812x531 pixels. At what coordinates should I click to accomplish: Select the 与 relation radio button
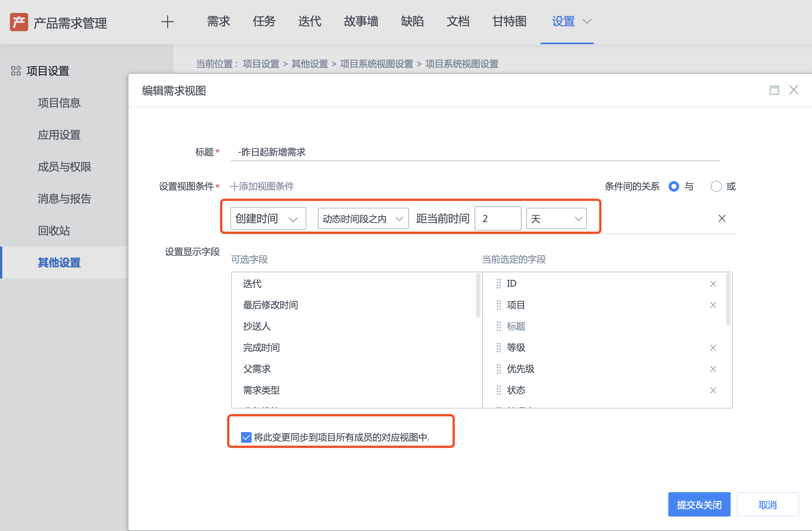(674, 186)
